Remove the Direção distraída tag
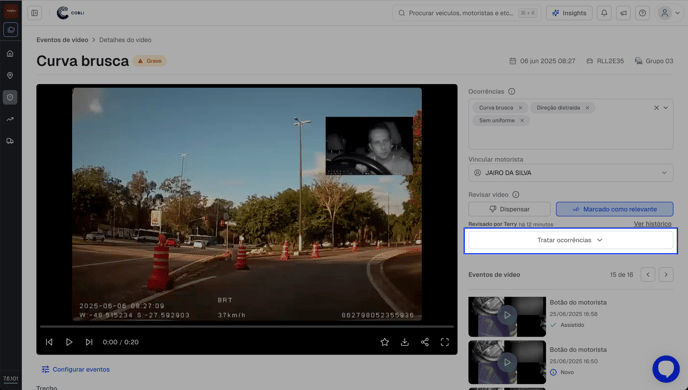Image resolution: width=688 pixels, height=390 pixels. (587, 108)
